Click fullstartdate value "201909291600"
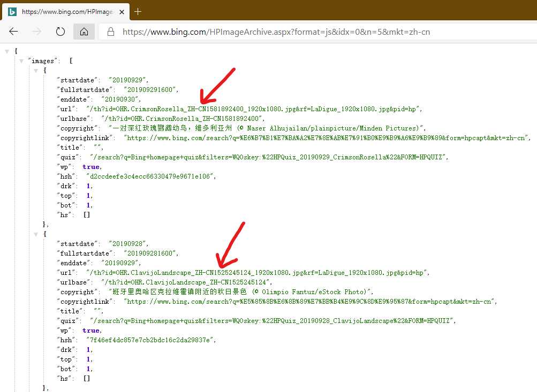Viewport: 537px width, 392px height. (150, 90)
